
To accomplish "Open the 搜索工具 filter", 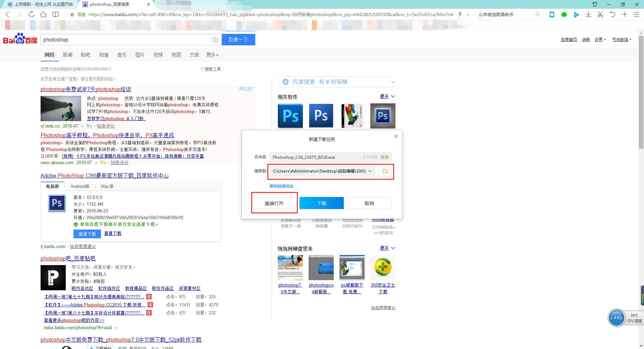I will pyautogui.click(x=211, y=69).
